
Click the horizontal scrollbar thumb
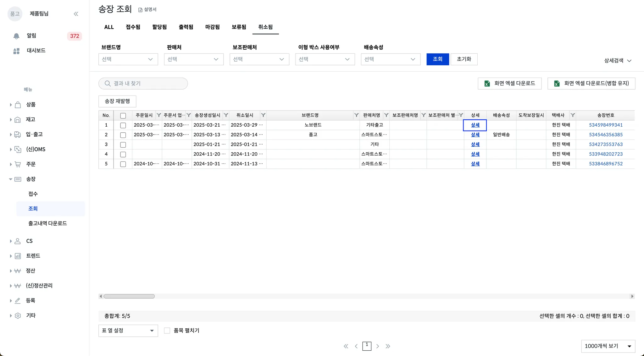coord(129,296)
